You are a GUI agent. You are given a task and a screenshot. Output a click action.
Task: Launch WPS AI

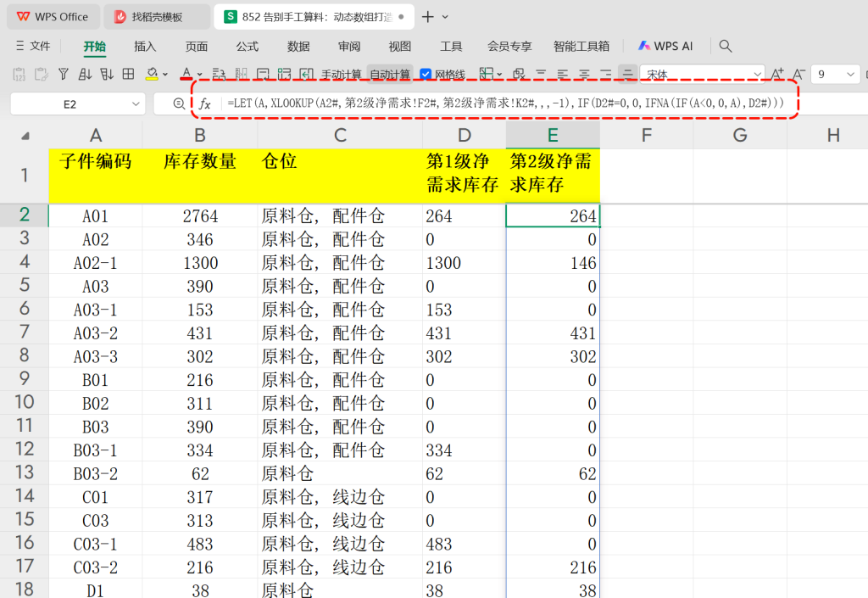click(665, 46)
